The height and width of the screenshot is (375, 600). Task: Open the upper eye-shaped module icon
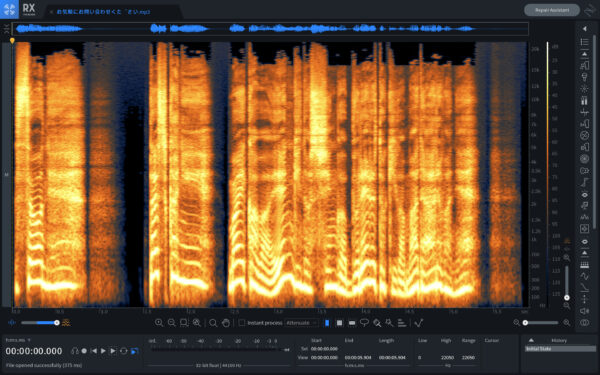tap(584, 195)
